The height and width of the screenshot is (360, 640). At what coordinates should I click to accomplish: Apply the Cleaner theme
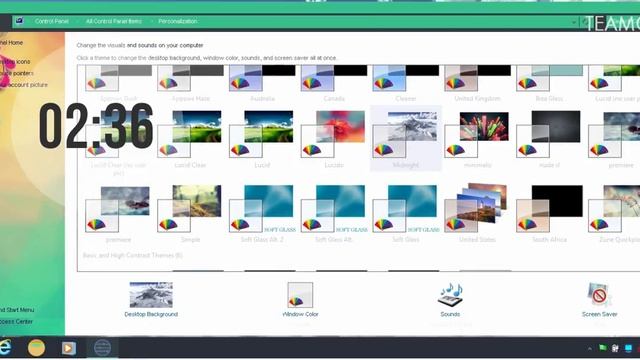pos(406,83)
